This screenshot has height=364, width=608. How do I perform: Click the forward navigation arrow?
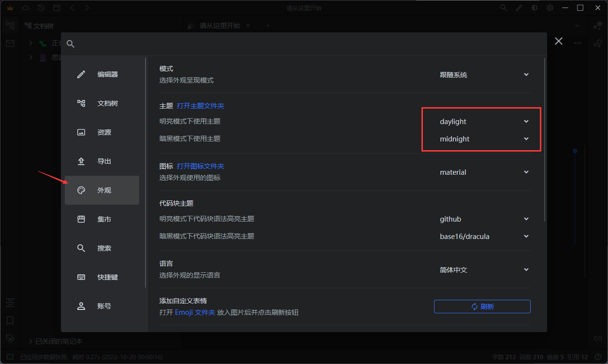[x=87, y=8]
